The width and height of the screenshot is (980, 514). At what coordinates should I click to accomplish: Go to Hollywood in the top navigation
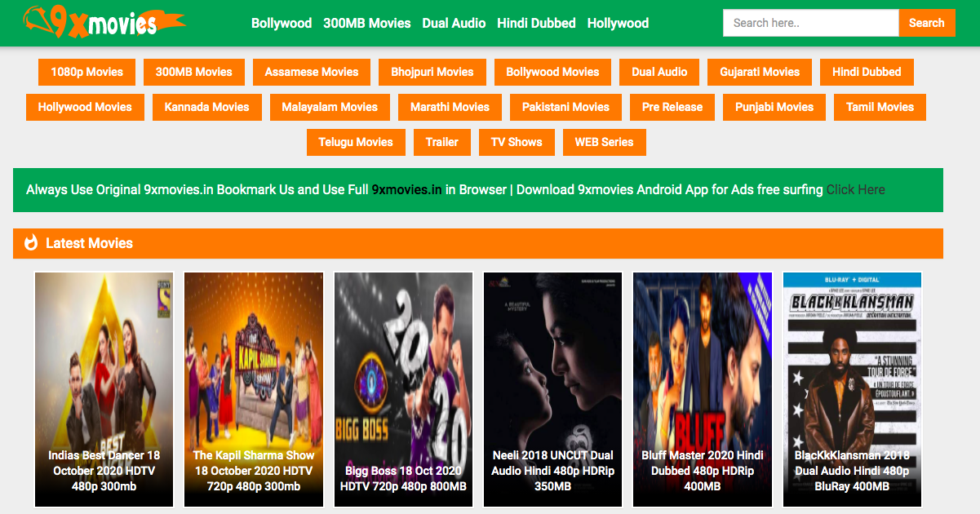coord(618,23)
